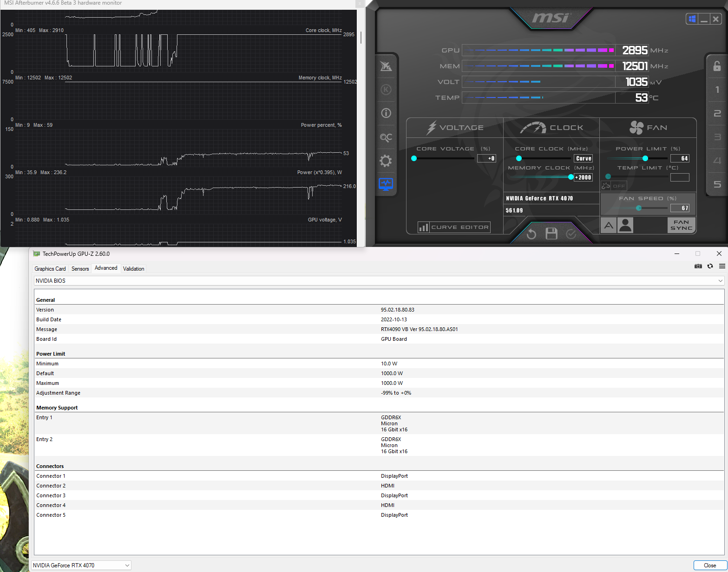Click the Core Voltage slider handle

click(414, 158)
